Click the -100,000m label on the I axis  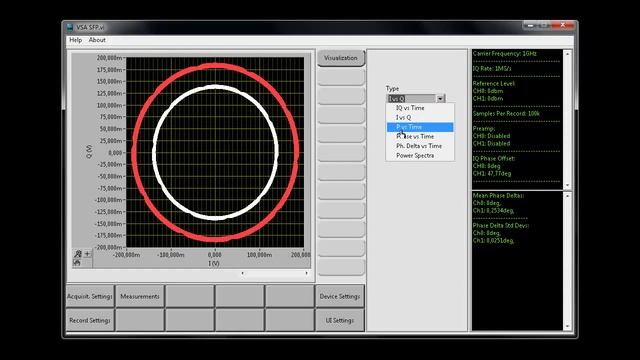[171, 255]
